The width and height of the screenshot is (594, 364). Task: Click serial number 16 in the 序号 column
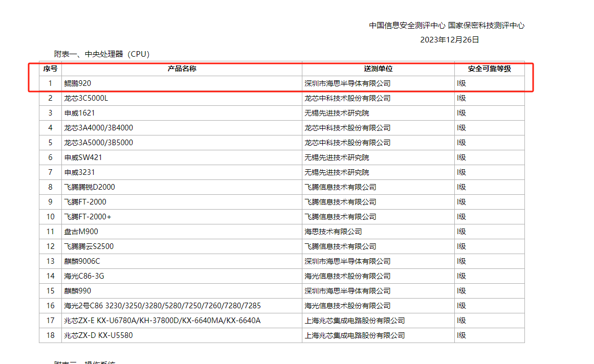coord(50,306)
